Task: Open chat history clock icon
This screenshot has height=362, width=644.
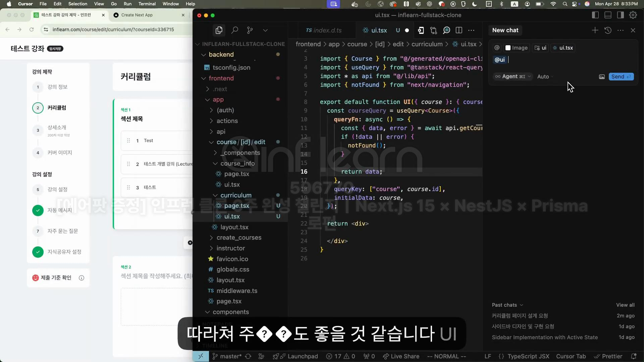Action: [608, 30]
